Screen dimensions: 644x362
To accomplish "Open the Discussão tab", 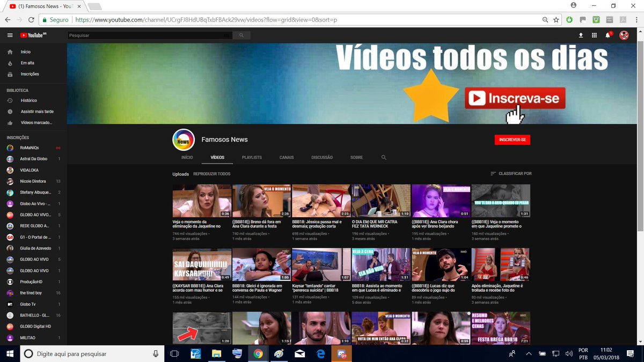I will coord(322,158).
